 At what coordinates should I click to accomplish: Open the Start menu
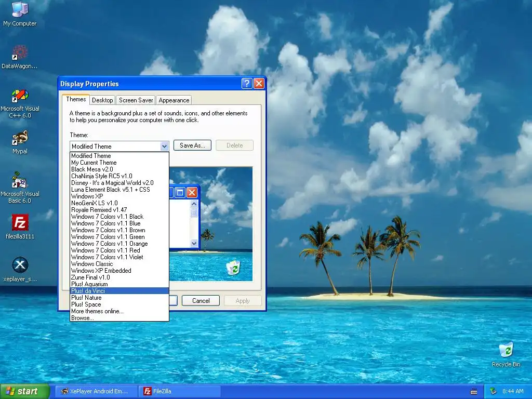pyautogui.click(x=25, y=391)
